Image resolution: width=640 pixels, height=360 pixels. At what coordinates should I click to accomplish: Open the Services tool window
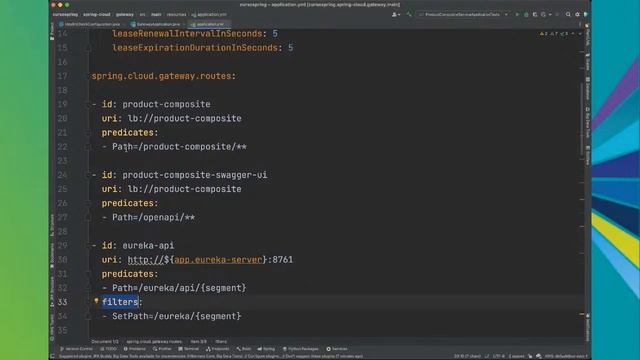point(337,349)
